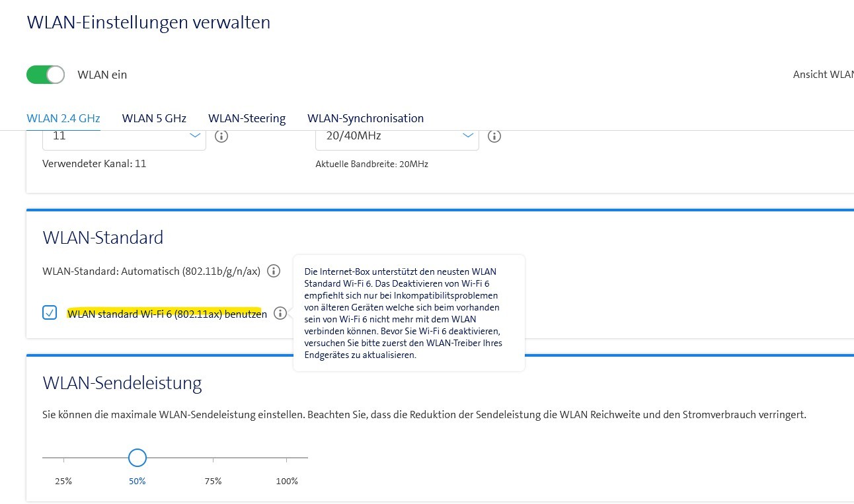854x504 pixels.
Task: Set transmit power to 100% mark
Action: (x=287, y=457)
